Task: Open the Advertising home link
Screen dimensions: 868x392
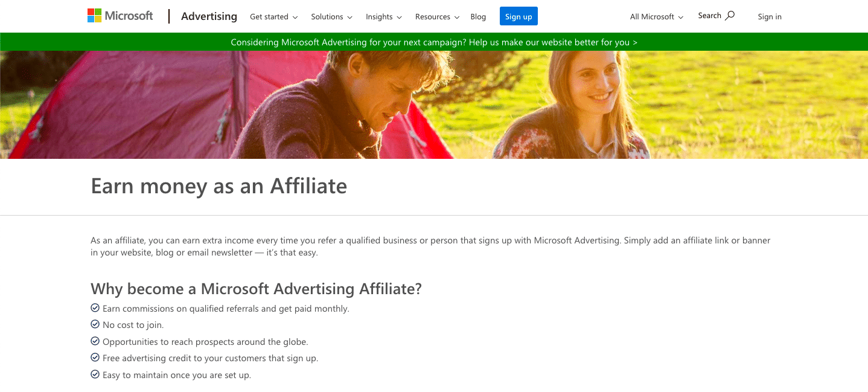Action: tap(209, 17)
